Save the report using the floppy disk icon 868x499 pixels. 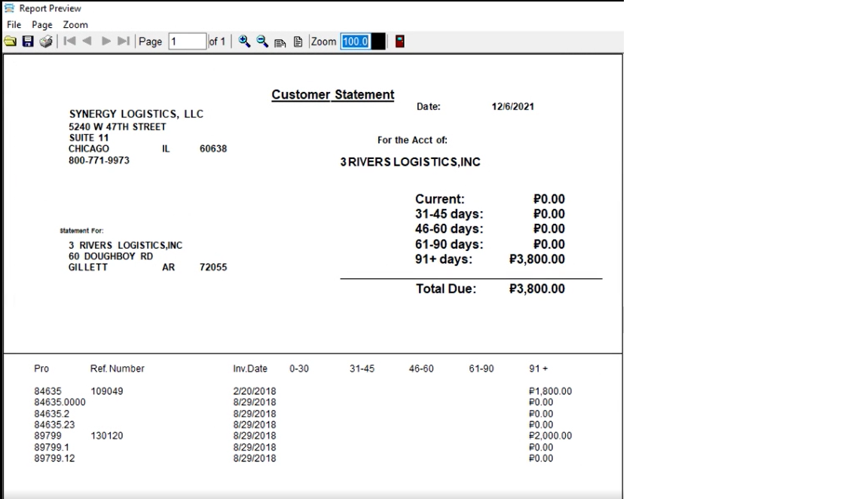coord(28,41)
